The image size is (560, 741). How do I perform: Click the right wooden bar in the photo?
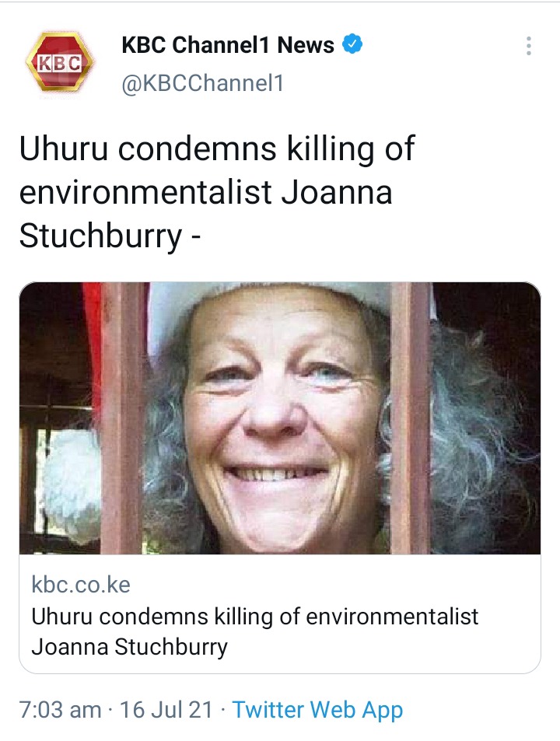410,420
